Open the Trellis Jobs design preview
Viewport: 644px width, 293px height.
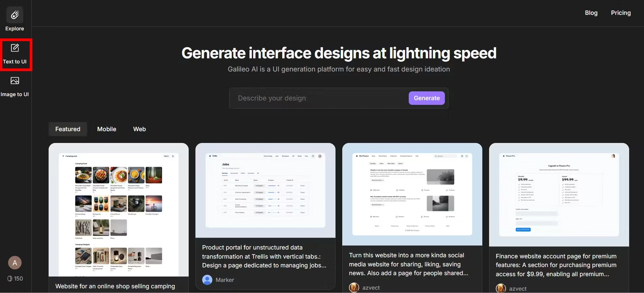pos(265,191)
